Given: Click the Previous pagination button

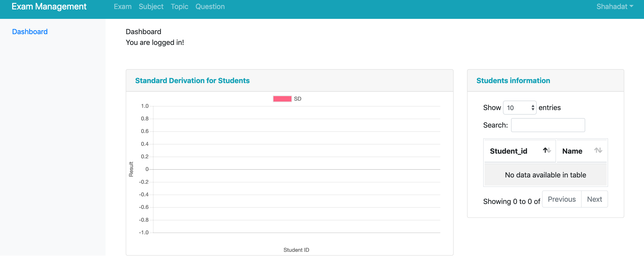Looking at the screenshot, I should click(x=561, y=199).
